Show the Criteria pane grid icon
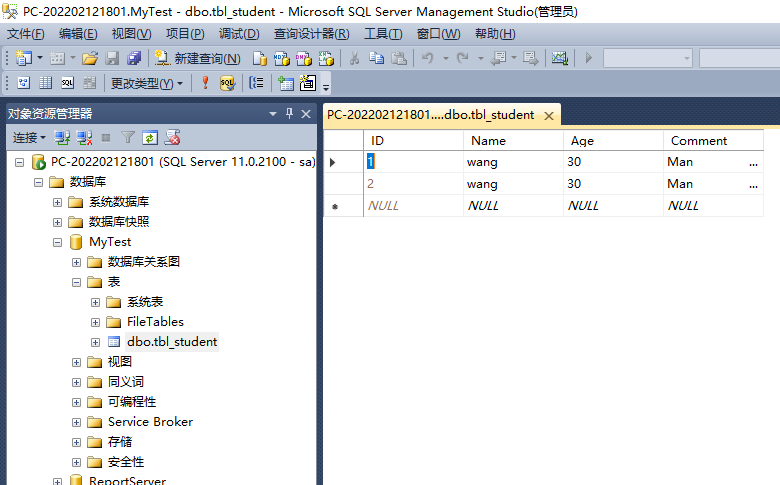The image size is (780, 485). click(45, 83)
